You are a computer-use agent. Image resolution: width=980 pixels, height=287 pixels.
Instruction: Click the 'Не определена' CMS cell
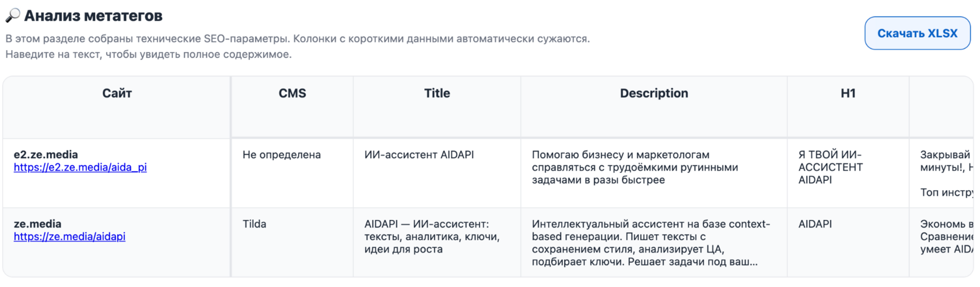pos(281,155)
